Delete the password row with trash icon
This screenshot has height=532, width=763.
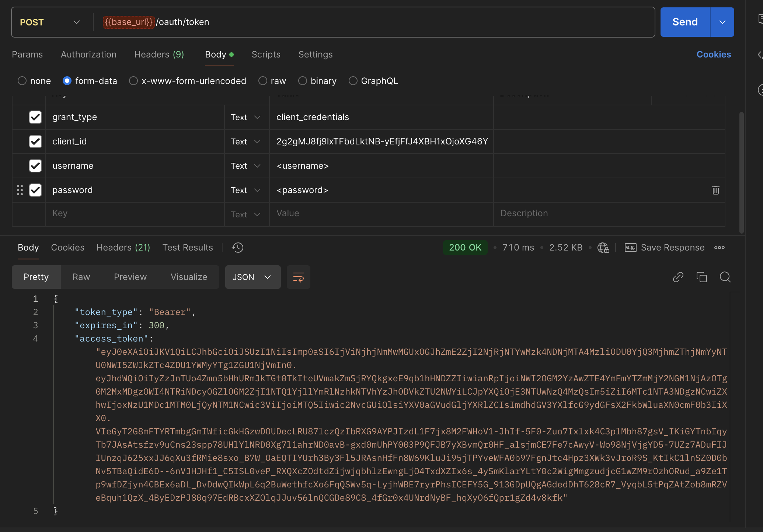click(x=715, y=190)
